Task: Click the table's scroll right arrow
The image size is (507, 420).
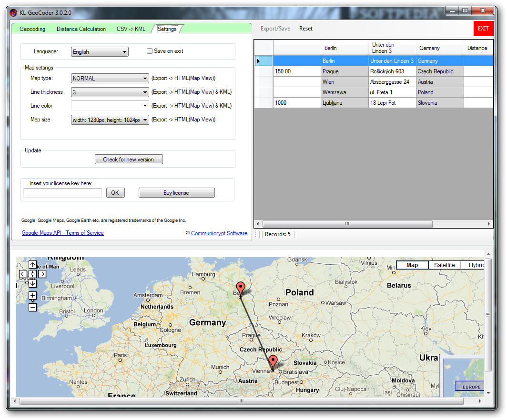Action: point(489,224)
